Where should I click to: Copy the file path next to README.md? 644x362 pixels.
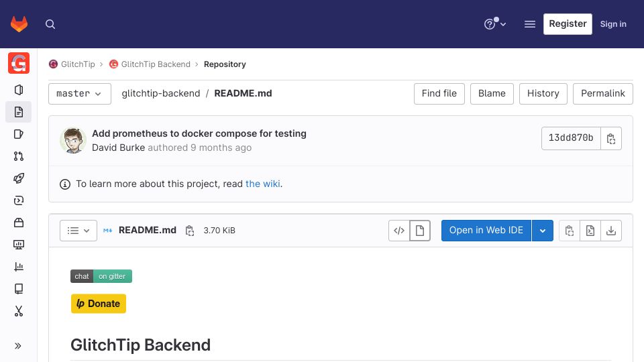[189, 231]
